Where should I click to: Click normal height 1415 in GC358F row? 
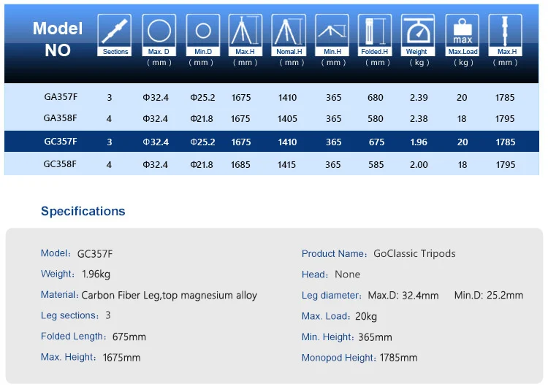pos(286,164)
